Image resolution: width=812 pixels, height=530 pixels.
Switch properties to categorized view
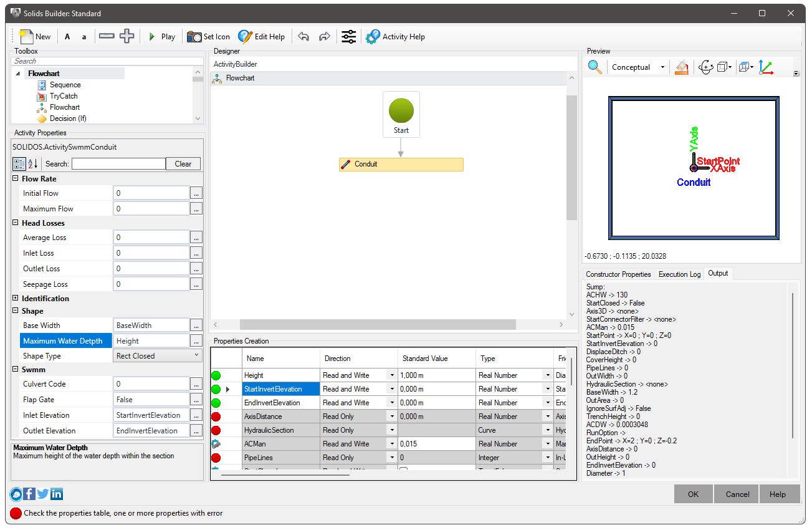[x=19, y=164]
